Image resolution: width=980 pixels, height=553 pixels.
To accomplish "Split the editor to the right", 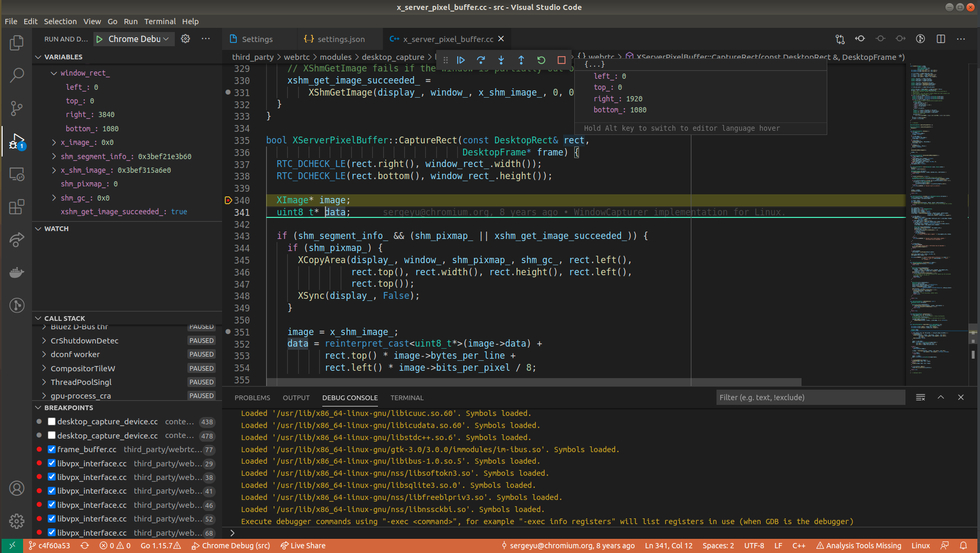I will pyautogui.click(x=941, y=39).
